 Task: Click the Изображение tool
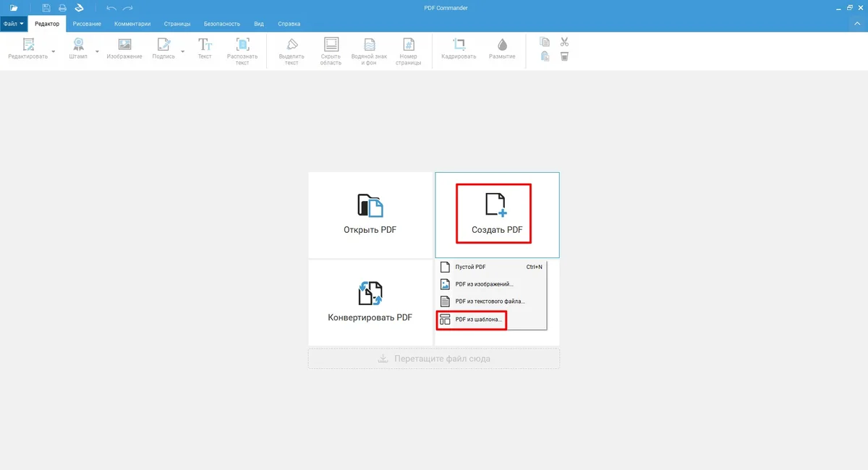point(124,49)
